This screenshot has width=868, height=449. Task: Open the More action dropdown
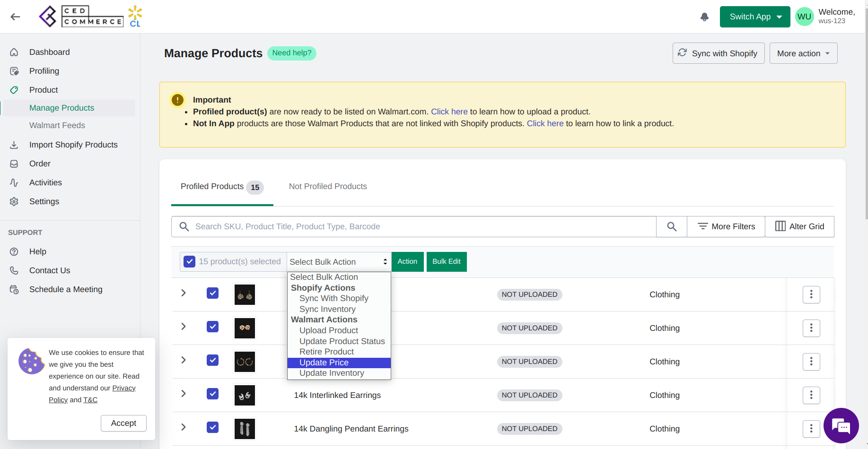pyautogui.click(x=803, y=53)
